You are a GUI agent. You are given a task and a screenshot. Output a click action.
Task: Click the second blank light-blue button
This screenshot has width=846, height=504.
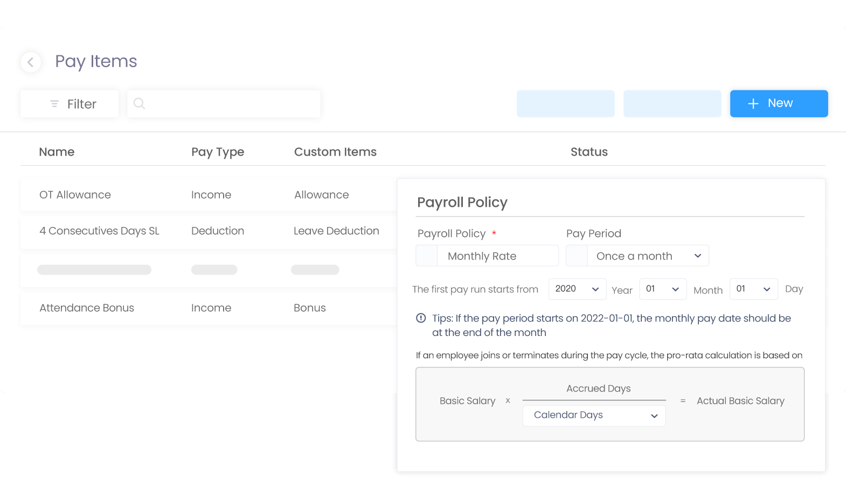click(x=672, y=103)
